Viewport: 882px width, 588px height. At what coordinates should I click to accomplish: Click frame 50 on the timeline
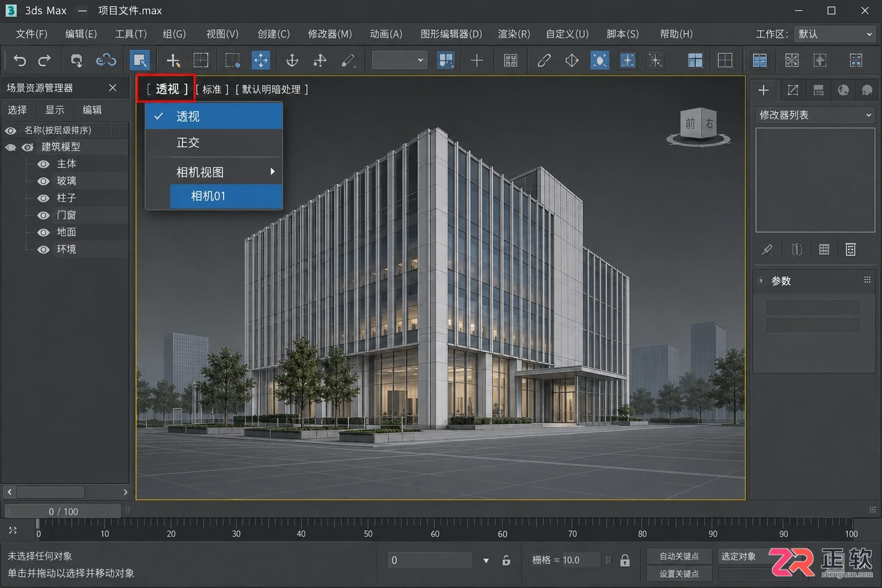367,533
